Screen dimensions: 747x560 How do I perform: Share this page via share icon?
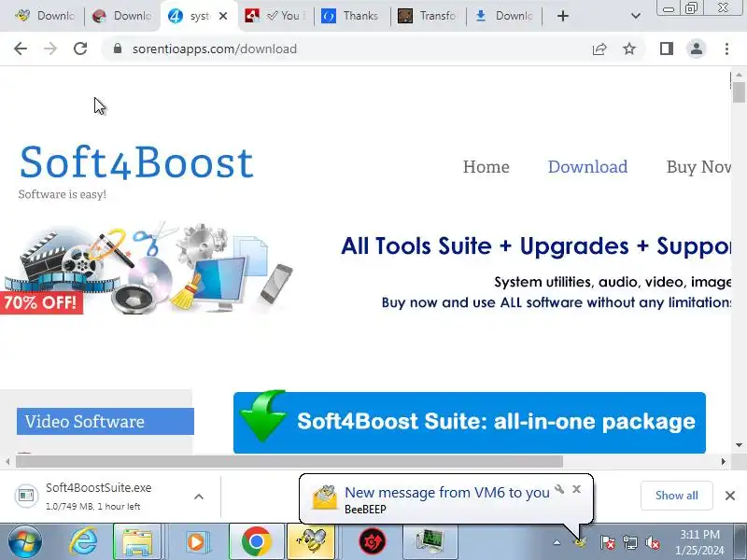click(599, 49)
